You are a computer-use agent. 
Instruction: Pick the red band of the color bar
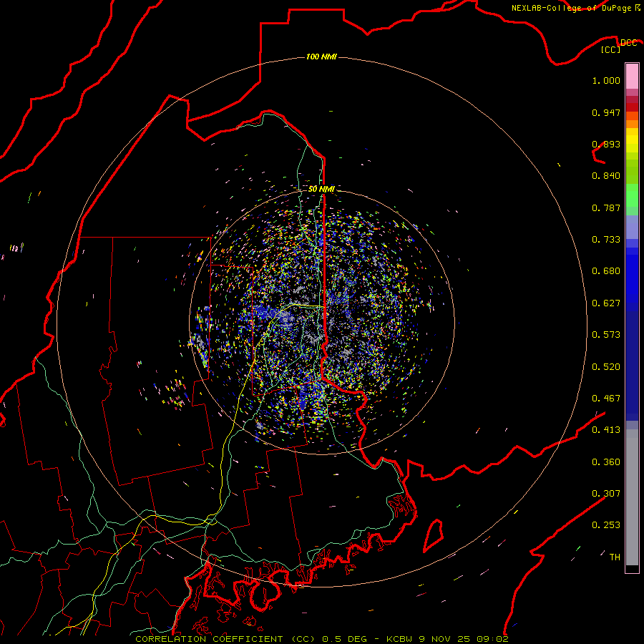[x=632, y=107]
